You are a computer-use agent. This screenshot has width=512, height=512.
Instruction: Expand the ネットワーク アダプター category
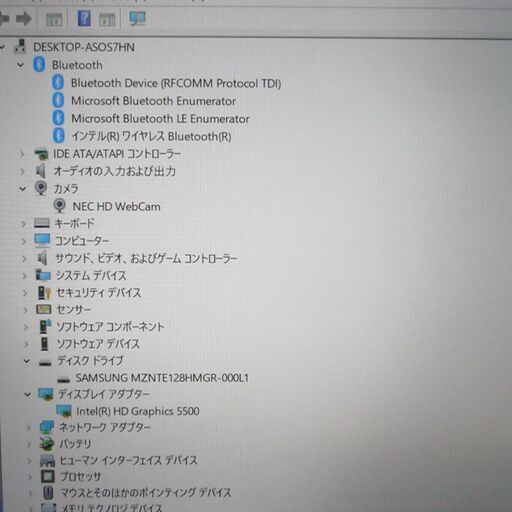click(x=29, y=428)
